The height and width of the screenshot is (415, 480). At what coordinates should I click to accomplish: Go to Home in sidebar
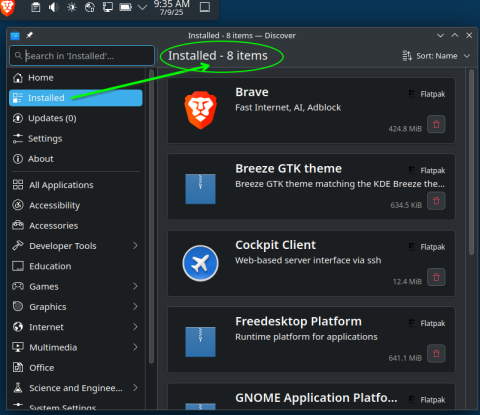point(76,78)
